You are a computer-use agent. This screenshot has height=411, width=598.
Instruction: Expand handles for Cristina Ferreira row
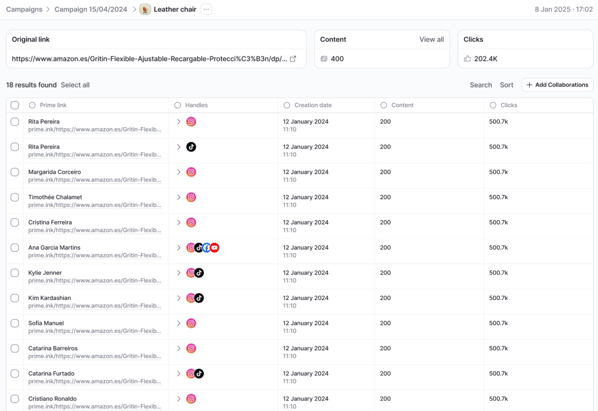[x=178, y=223]
